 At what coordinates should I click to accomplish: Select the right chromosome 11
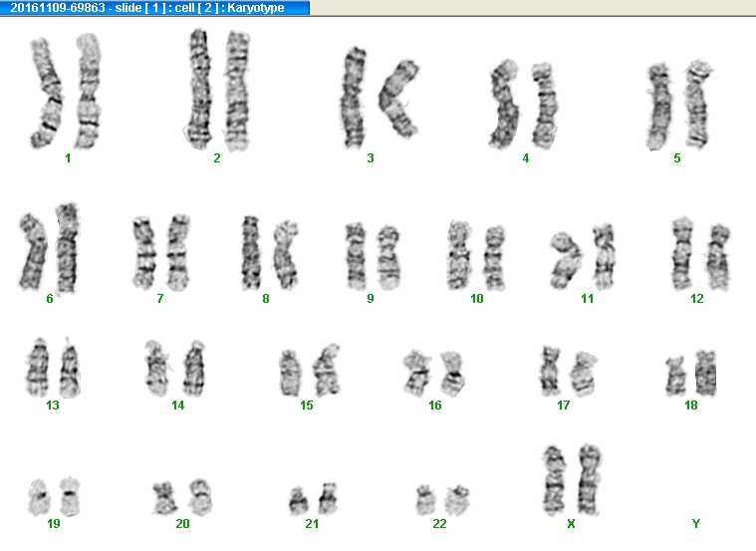click(x=604, y=257)
